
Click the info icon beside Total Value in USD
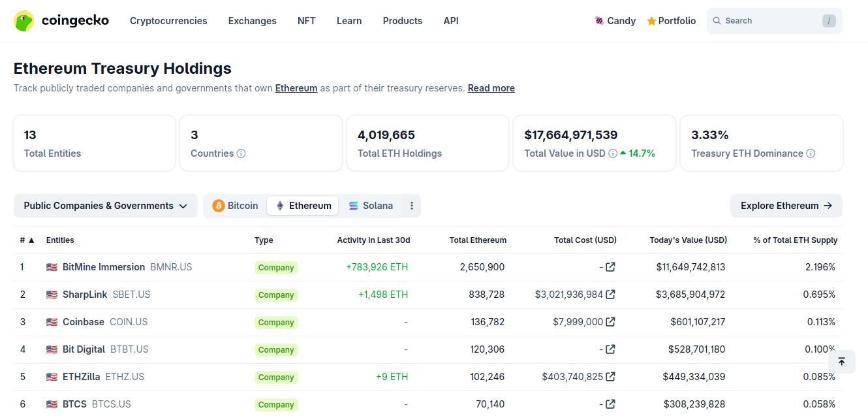coord(613,153)
